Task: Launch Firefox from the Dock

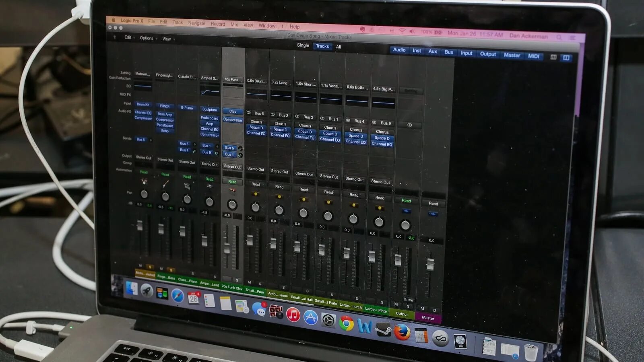Action: click(402, 333)
